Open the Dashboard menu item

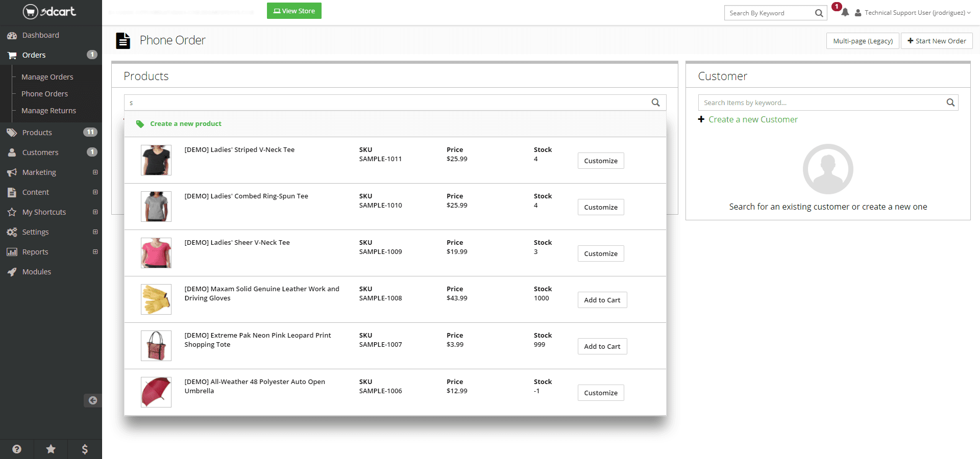tap(40, 35)
